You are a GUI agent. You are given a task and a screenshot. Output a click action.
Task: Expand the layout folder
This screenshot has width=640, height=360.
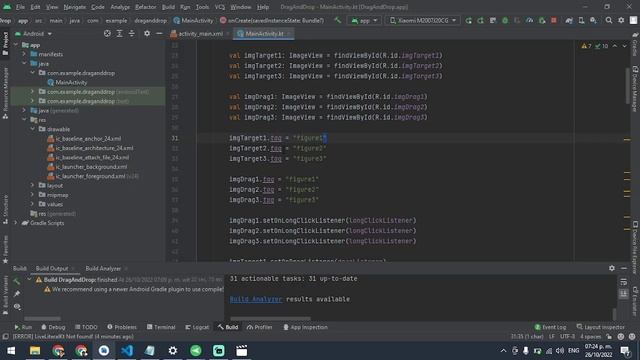click(33, 185)
